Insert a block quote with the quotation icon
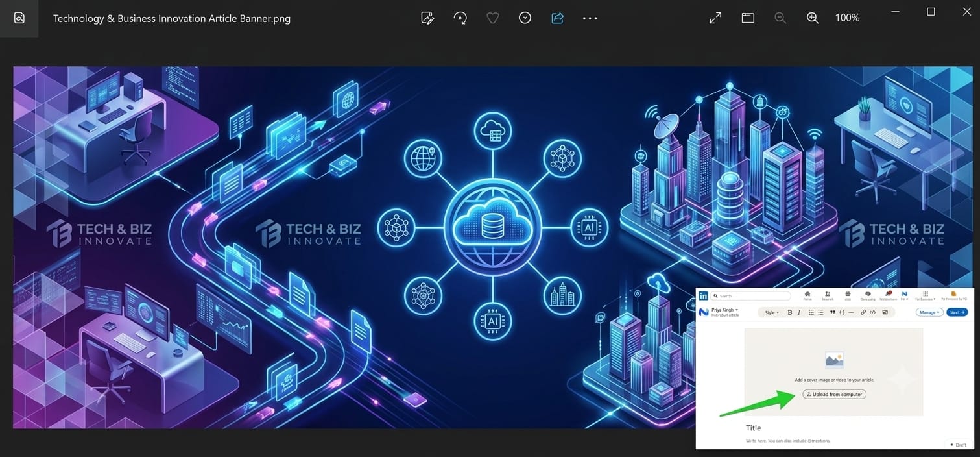 (x=833, y=312)
